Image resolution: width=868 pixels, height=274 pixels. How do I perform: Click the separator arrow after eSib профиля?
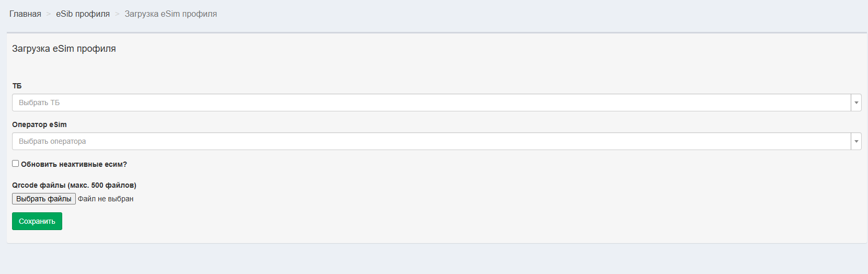tap(117, 14)
